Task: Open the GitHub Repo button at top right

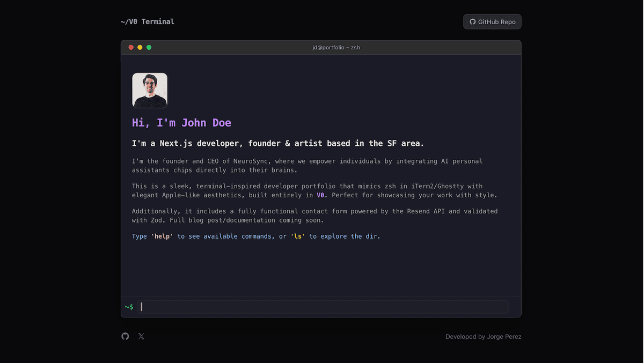Action: tap(492, 21)
